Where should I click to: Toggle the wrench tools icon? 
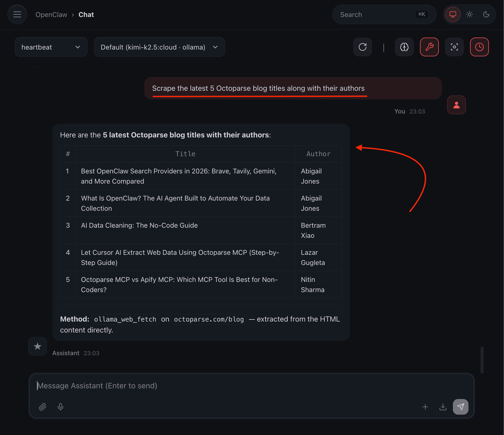tap(429, 47)
